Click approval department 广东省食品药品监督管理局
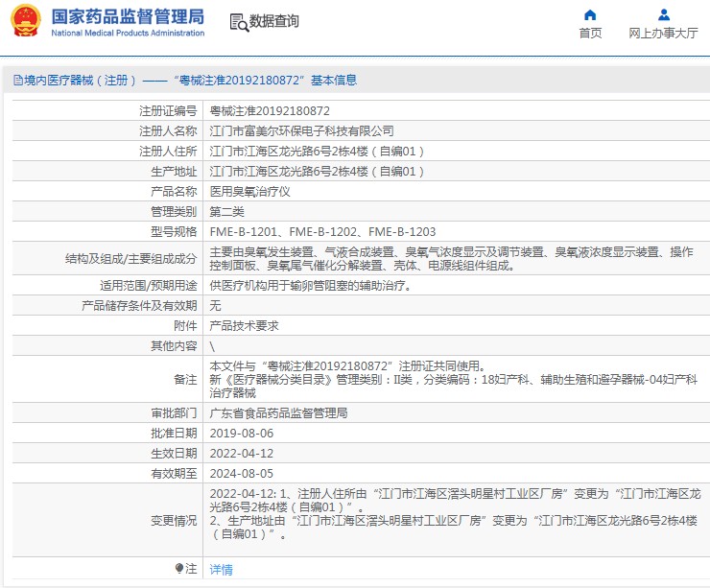Viewport: 710px width, 588px height. 278,413
